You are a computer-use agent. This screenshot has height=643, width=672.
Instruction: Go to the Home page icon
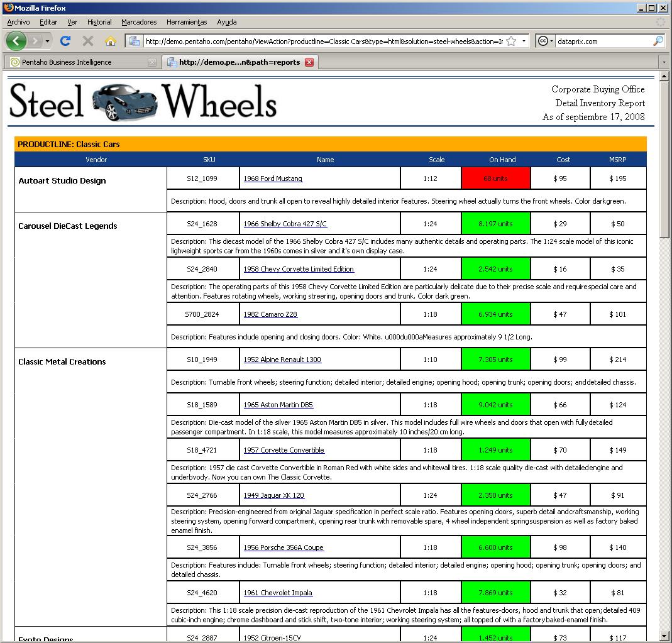[111, 41]
